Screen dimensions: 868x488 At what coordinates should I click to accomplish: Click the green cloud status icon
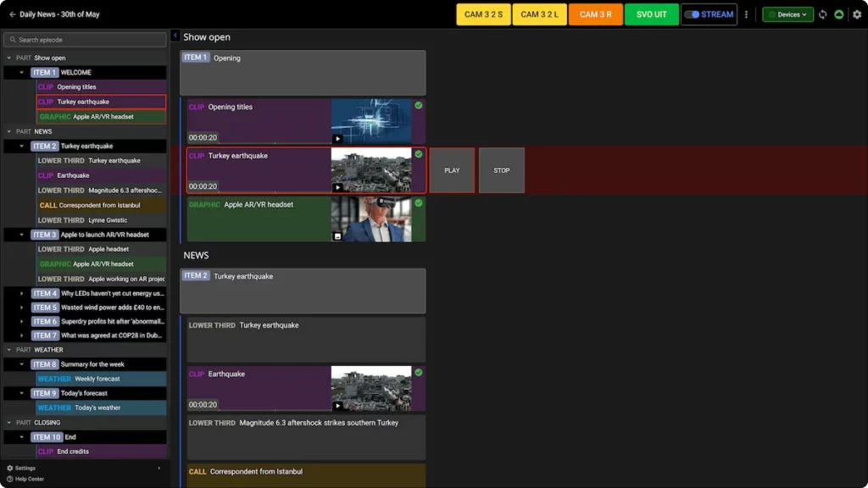838,14
